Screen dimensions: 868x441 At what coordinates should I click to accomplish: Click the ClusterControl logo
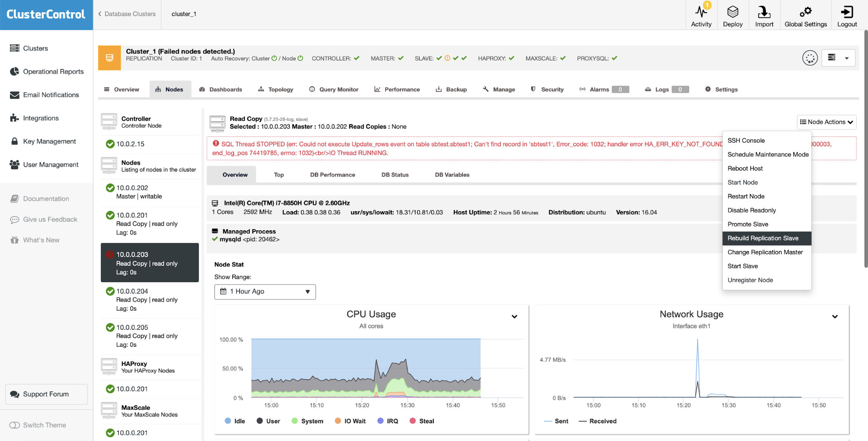coord(46,14)
